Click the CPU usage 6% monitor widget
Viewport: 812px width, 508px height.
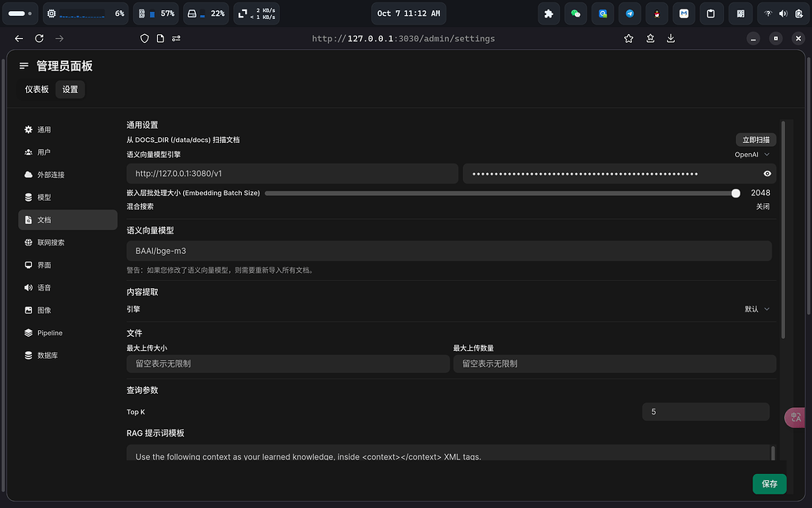click(x=86, y=13)
